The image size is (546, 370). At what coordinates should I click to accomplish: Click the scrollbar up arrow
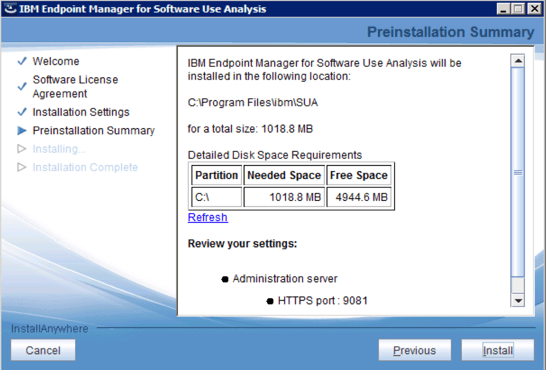point(518,61)
